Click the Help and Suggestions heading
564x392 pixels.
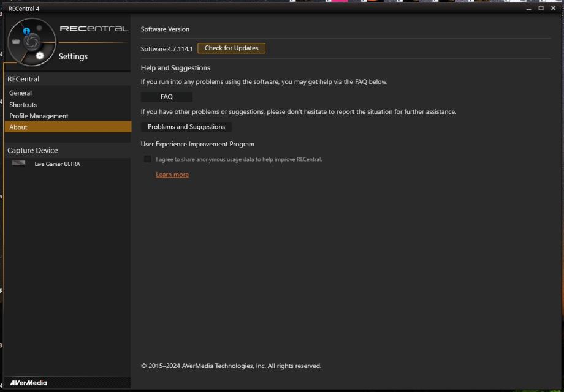(x=175, y=68)
